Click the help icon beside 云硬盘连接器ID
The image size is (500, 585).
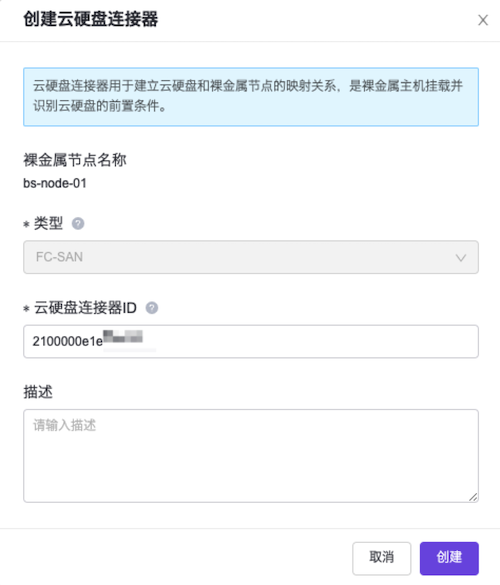[x=151, y=308]
